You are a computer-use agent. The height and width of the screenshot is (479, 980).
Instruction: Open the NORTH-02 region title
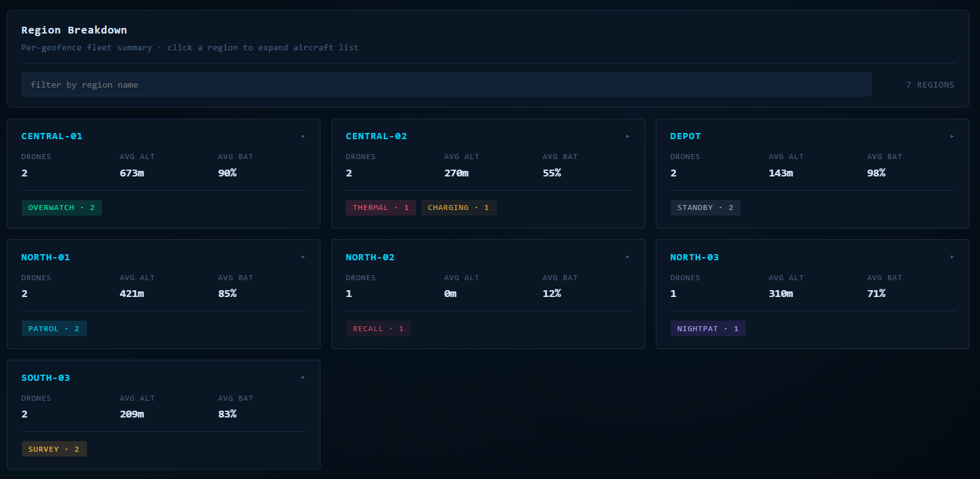(370, 257)
